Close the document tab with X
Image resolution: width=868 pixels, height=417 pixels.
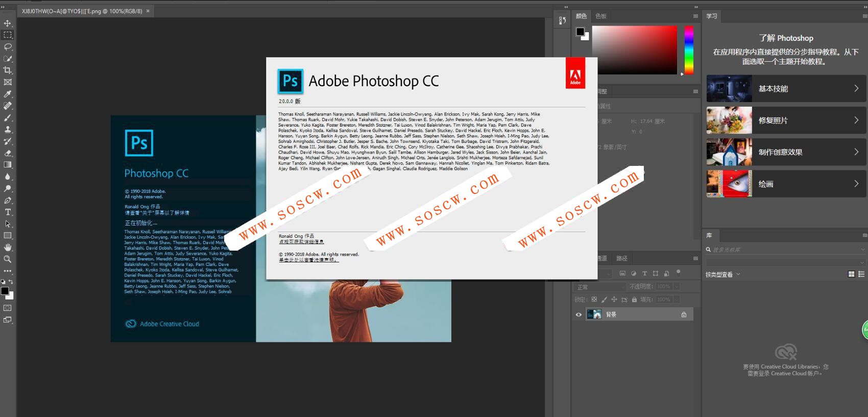click(x=148, y=11)
